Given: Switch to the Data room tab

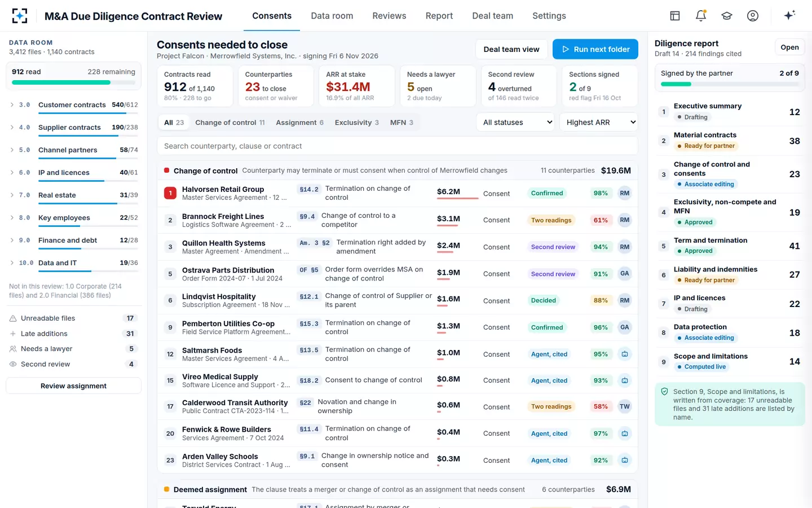Looking at the screenshot, I should click(x=332, y=16).
